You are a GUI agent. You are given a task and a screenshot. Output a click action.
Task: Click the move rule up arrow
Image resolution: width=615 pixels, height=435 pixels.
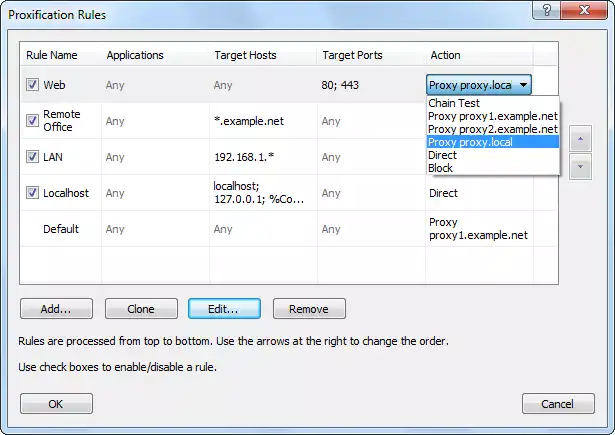580,136
